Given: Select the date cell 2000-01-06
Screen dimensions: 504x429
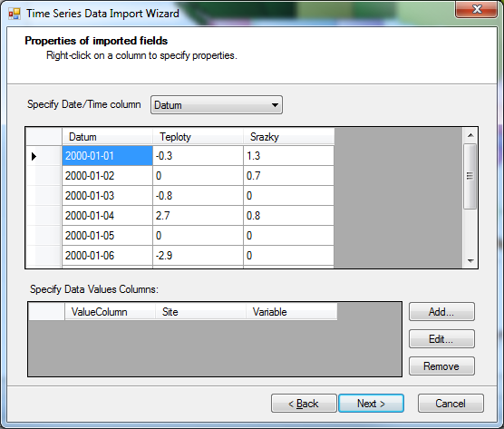Looking at the screenshot, I should [x=107, y=256].
